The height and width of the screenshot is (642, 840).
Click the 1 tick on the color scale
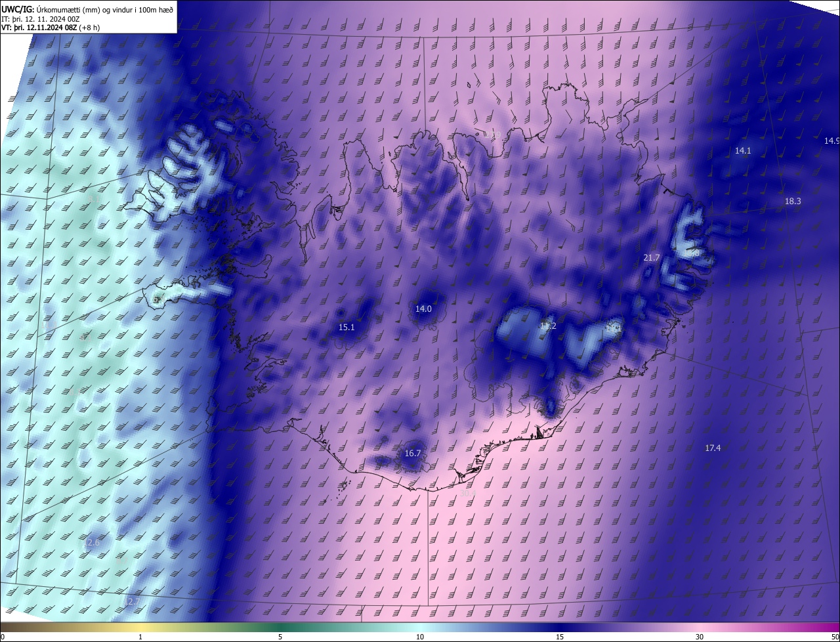pyautogui.click(x=140, y=637)
